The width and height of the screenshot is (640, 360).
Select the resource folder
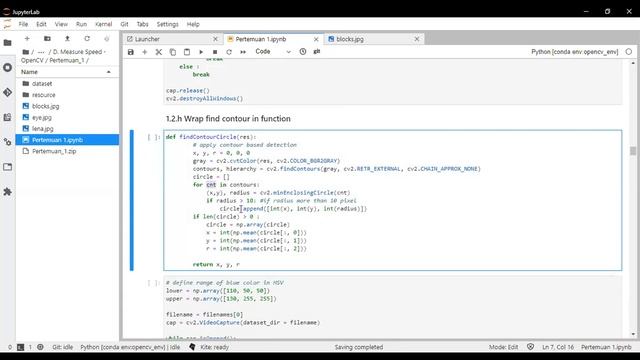click(x=67, y=95)
